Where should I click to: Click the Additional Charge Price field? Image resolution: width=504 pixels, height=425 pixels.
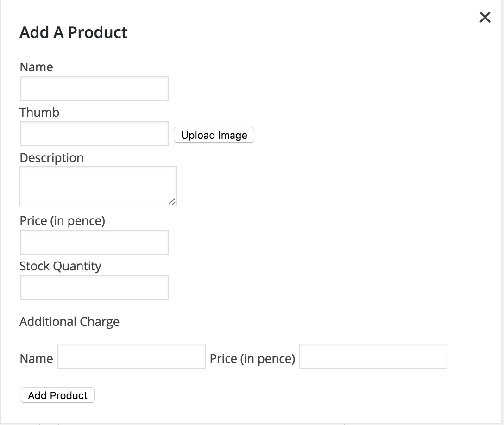coord(373,356)
